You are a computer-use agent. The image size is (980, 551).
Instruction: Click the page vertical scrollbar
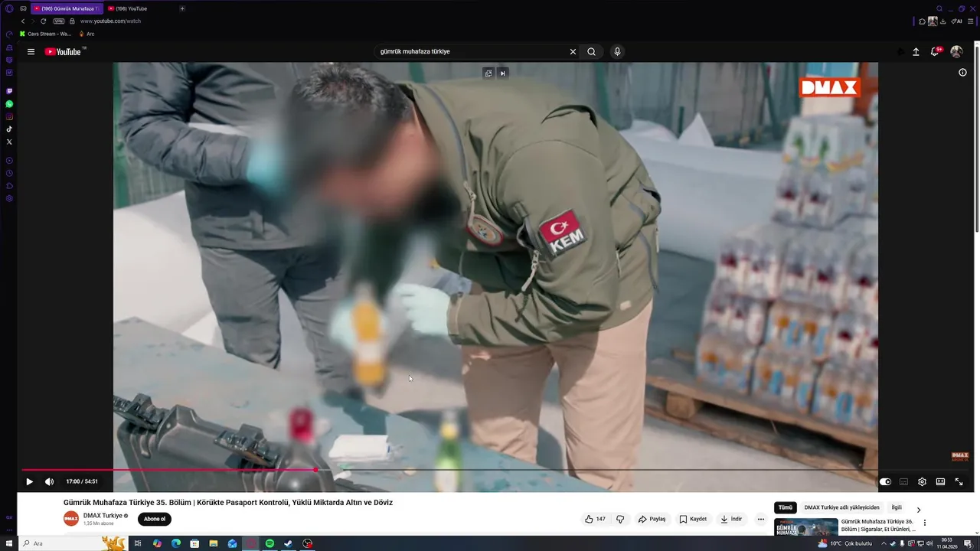coord(976,138)
